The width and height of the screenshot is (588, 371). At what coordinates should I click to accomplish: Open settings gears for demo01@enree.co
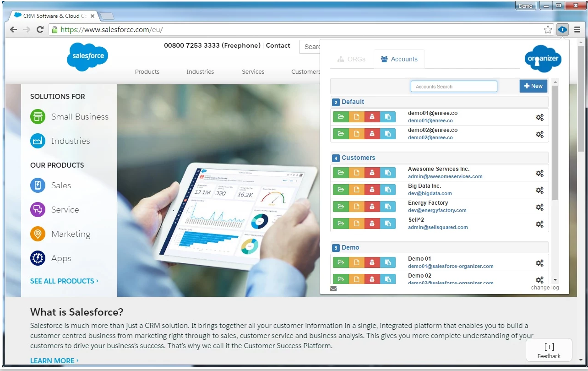click(539, 117)
